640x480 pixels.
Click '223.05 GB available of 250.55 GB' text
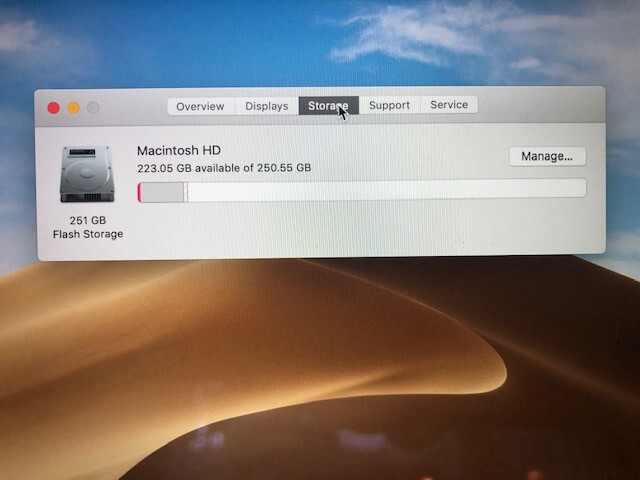224,168
